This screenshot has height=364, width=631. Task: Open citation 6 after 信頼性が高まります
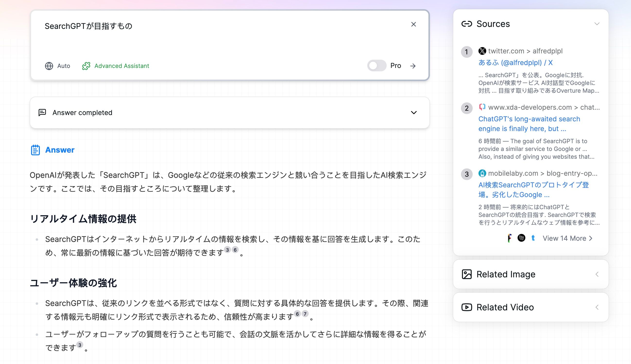[x=297, y=314]
